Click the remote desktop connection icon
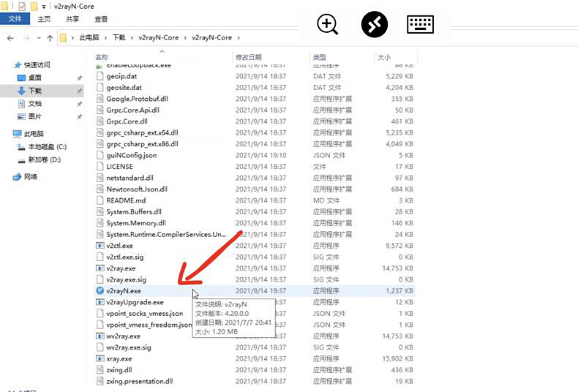Screen dimensions: 578x392 coord(374,24)
